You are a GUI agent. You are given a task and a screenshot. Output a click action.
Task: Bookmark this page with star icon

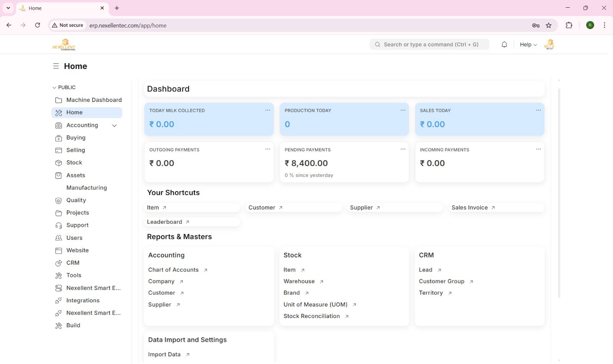tap(549, 25)
